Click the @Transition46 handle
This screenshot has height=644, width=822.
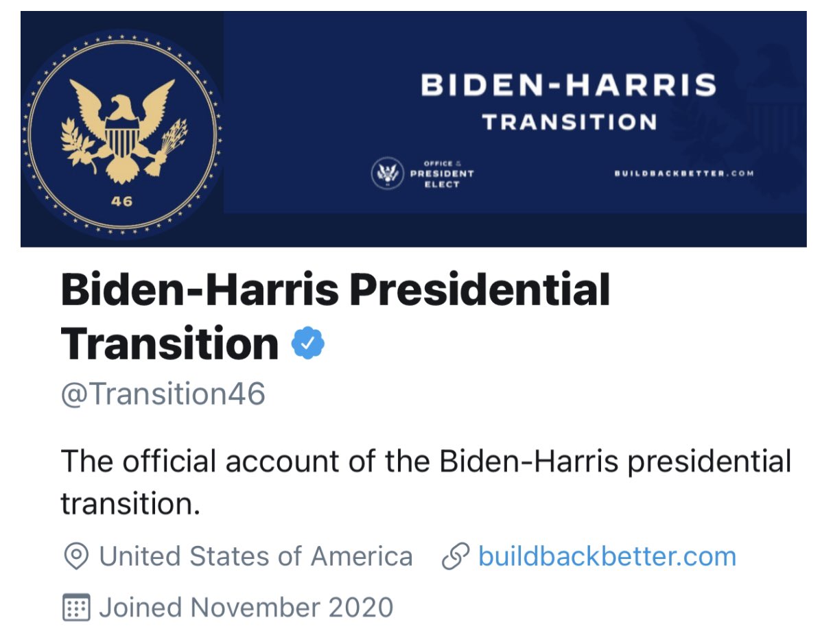coord(163,394)
